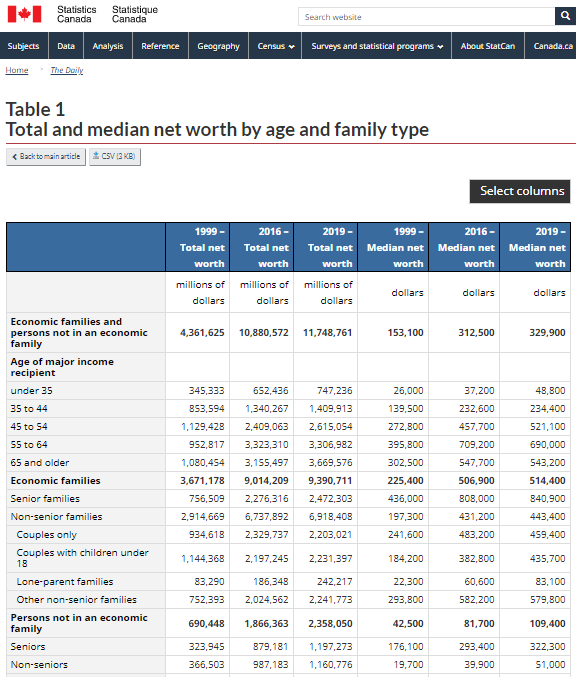Select the 'Non-seniors' row label
The width and height of the screenshot is (576, 677).
tap(39, 665)
